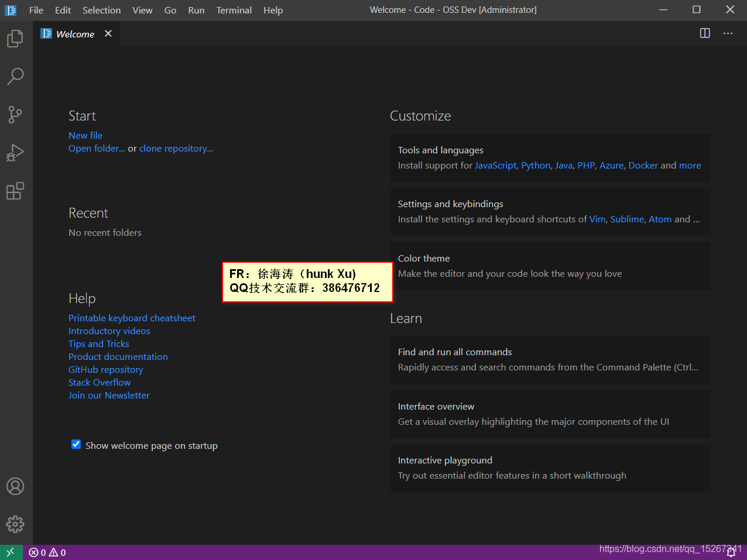
Task: Click the Settings and keybindings heading
Action: 451,204
